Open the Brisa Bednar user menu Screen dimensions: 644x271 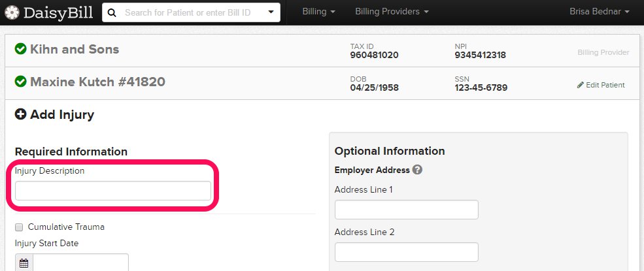[x=600, y=12]
